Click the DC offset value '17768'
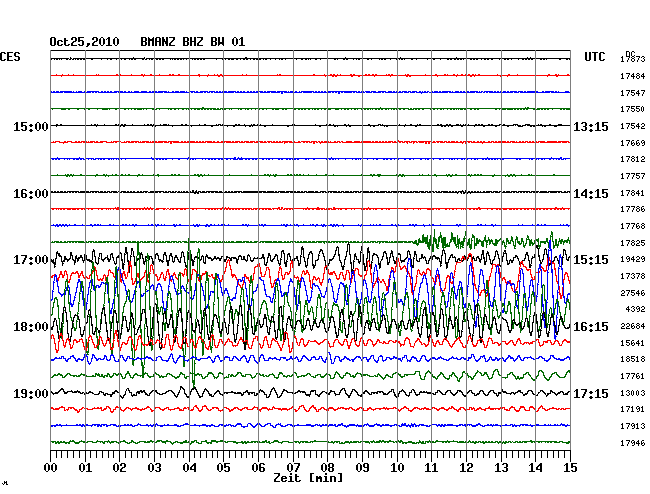Image resolution: width=650 pixels, height=494 pixels. 633,226
